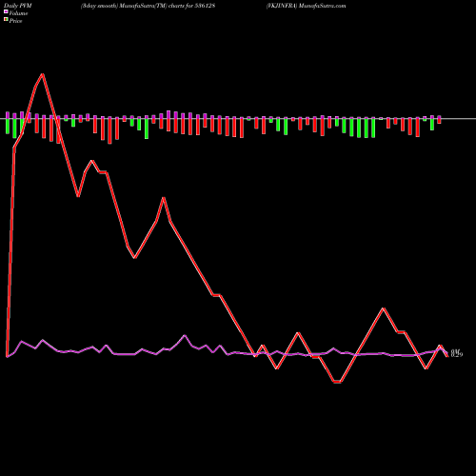Click the value label at right end of lines
Image resolution: width=476 pixels, height=476 pixels.
pos(457,353)
